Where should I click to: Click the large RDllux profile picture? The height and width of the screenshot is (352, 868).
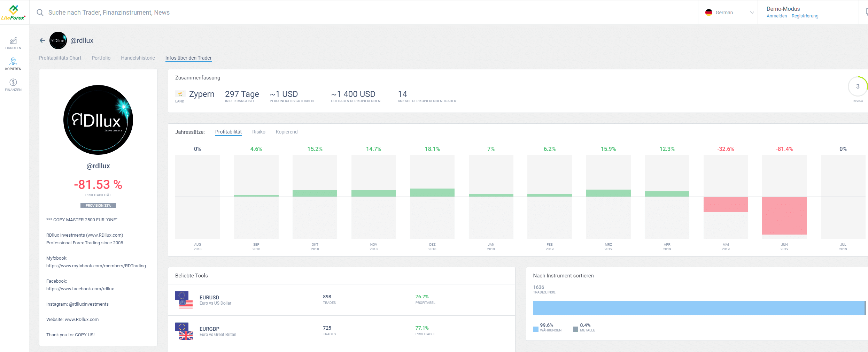coord(98,120)
